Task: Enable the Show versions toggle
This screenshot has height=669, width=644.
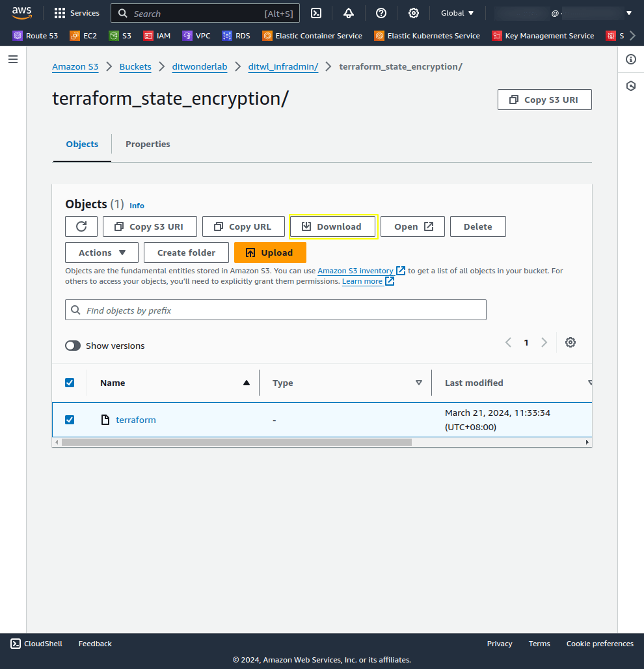Action: point(73,345)
